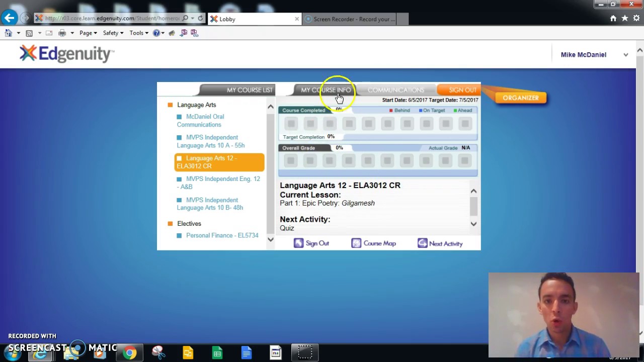Click the Print icon
The image size is (644, 362).
[62, 33]
